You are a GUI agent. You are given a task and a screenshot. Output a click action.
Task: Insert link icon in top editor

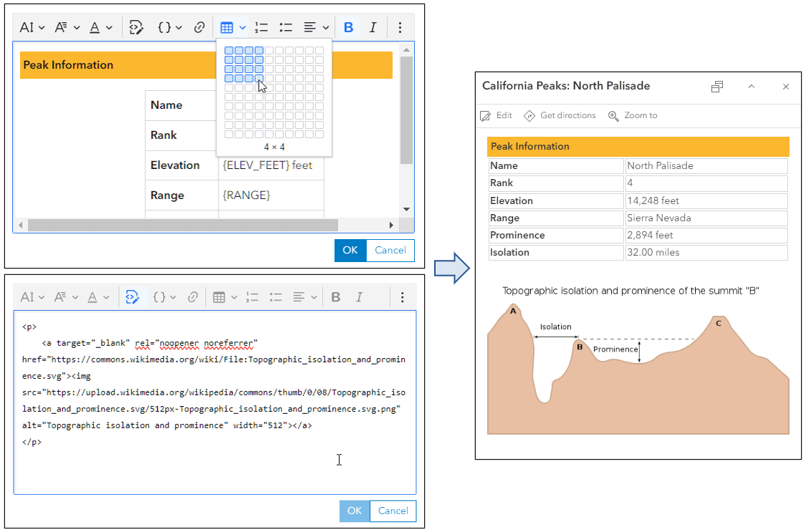click(199, 27)
